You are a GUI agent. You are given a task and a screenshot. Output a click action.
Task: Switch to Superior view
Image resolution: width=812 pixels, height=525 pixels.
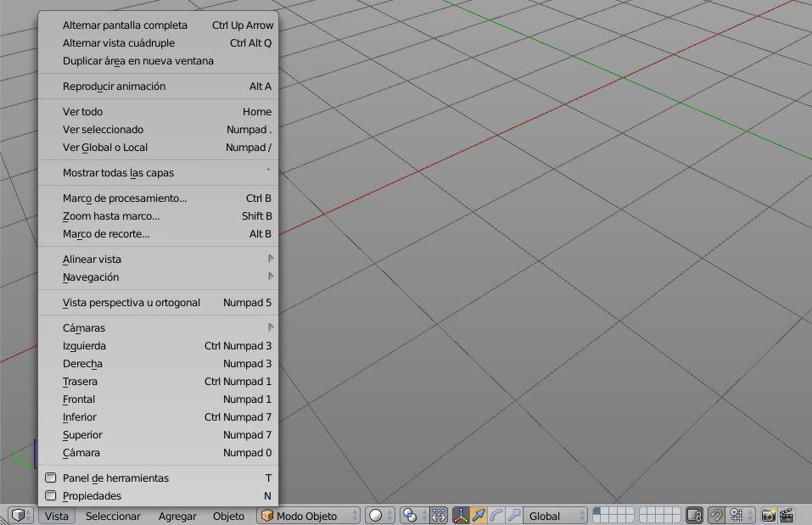coord(159,435)
